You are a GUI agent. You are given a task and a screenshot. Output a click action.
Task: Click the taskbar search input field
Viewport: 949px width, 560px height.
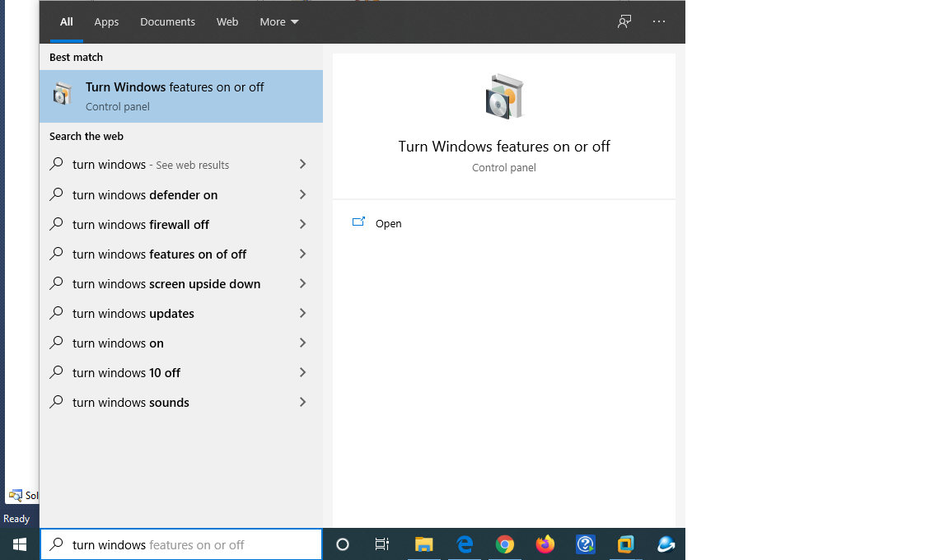pos(181,544)
